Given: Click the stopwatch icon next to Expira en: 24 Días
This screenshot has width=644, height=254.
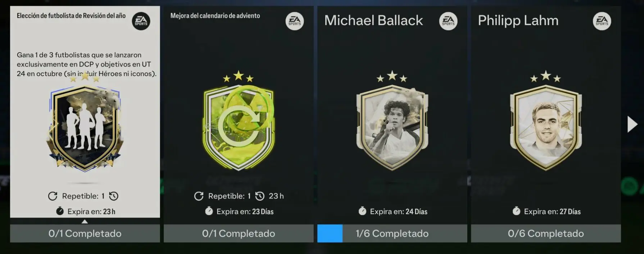Looking at the screenshot, I should (x=362, y=211).
